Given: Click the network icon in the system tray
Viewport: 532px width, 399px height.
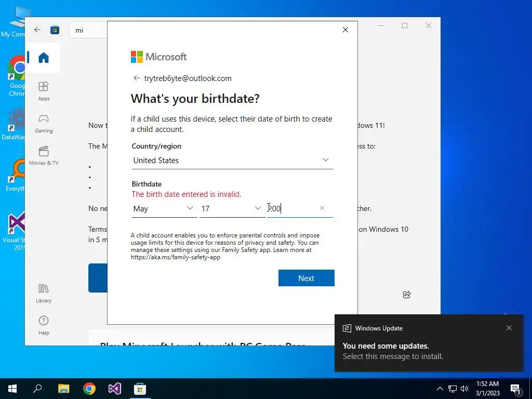Looking at the screenshot, I should (453, 389).
